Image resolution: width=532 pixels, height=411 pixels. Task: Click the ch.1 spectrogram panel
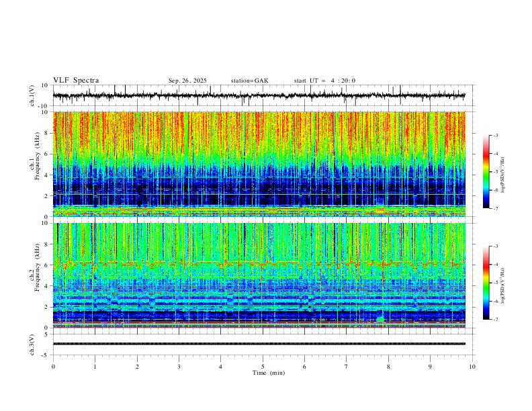pyautogui.click(x=259, y=164)
